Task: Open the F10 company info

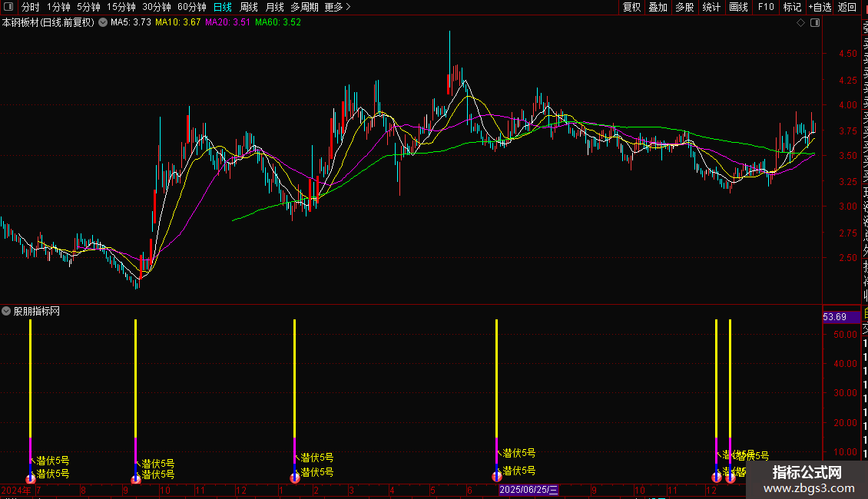Action: (x=766, y=7)
